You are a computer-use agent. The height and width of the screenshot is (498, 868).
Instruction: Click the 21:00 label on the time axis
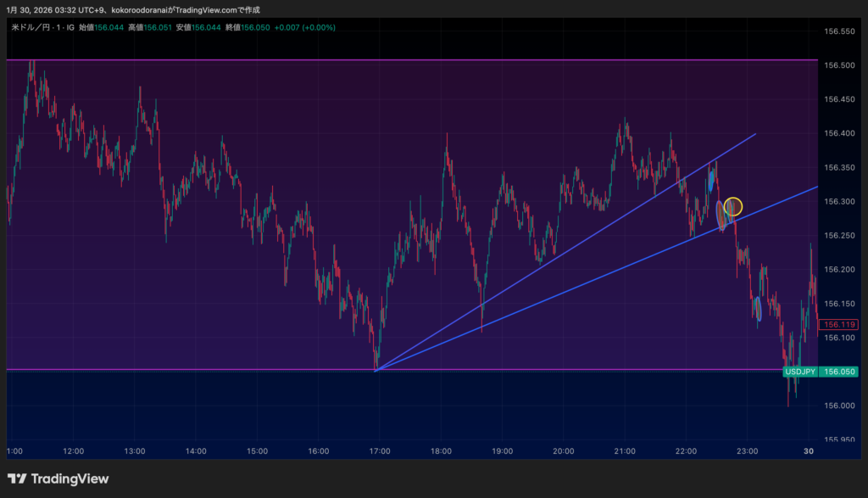(x=625, y=451)
